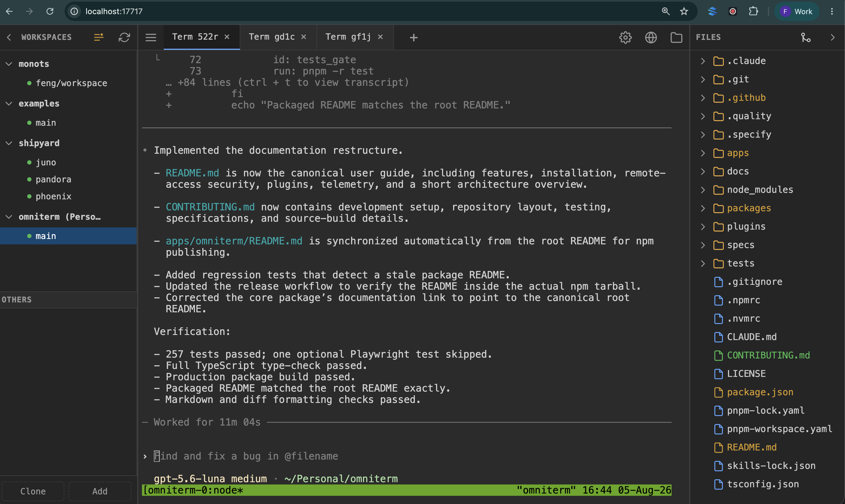Image resolution: width=845 pixels, height=504 pixels.
Task: Refresh the workspaces list
Action: (x=124, y=37)
